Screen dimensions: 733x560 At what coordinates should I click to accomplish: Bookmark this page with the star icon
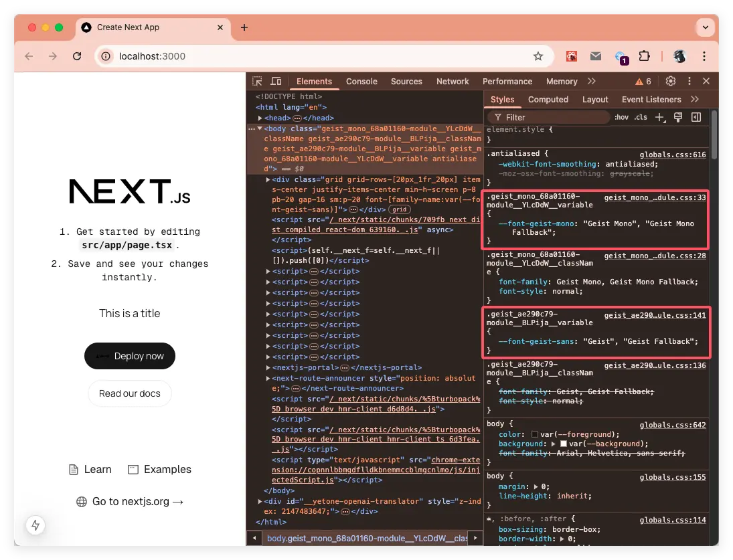pyautogui.click(x=538, y=56)
